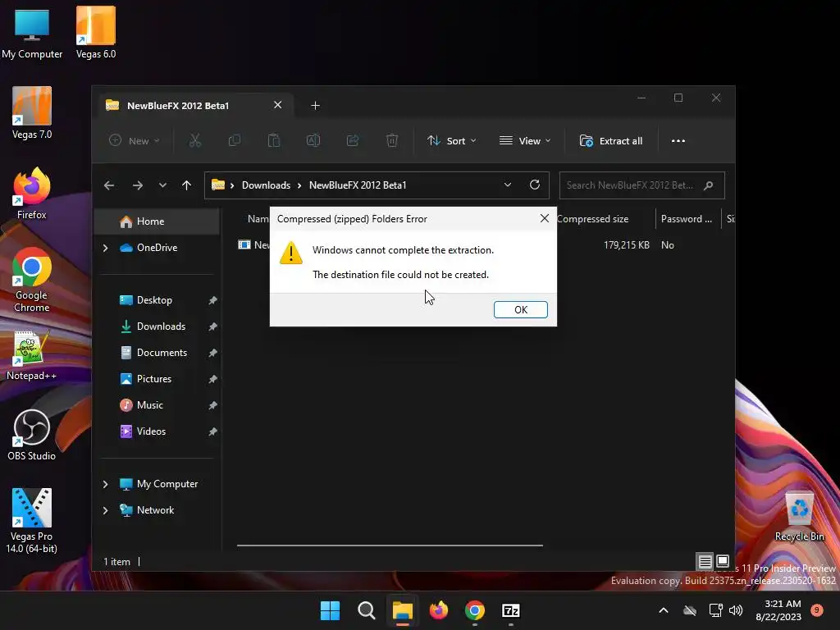Screen dimensions: 840x630
Task: Click the horizontal scrollbar in file list
Action: [390, 546]
